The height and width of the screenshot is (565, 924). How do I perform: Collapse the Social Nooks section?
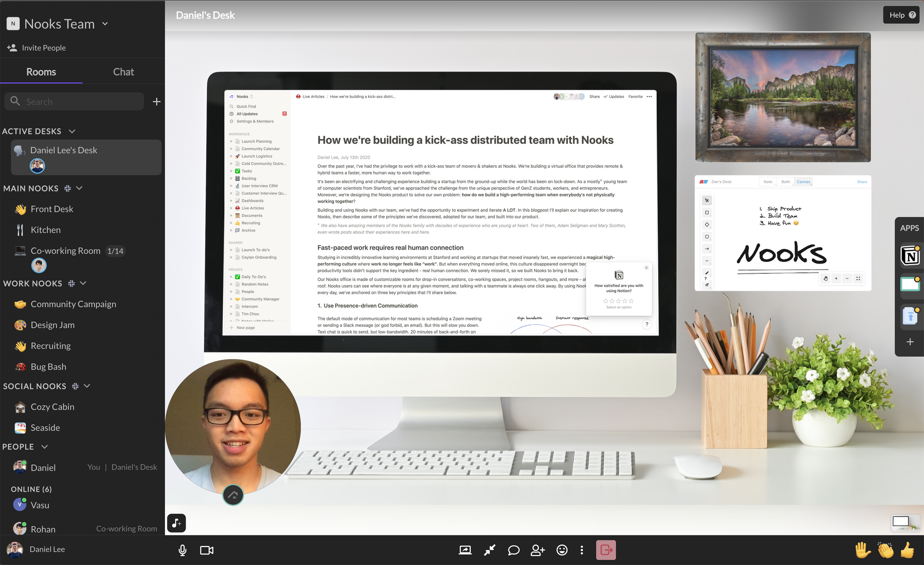tap(87, 386)
